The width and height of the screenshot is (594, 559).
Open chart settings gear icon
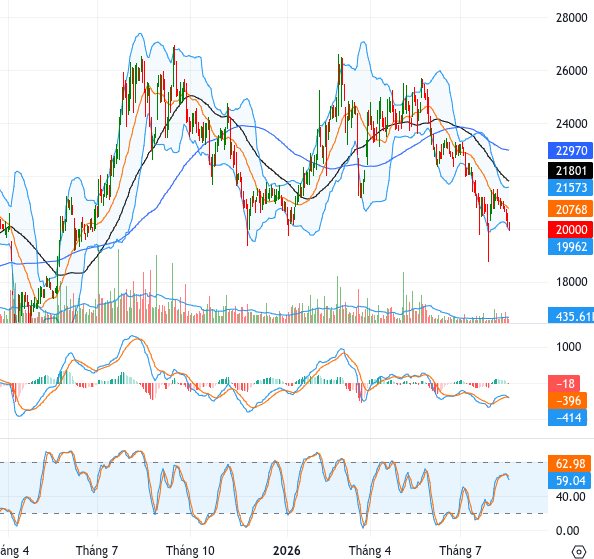coord(580,551)
